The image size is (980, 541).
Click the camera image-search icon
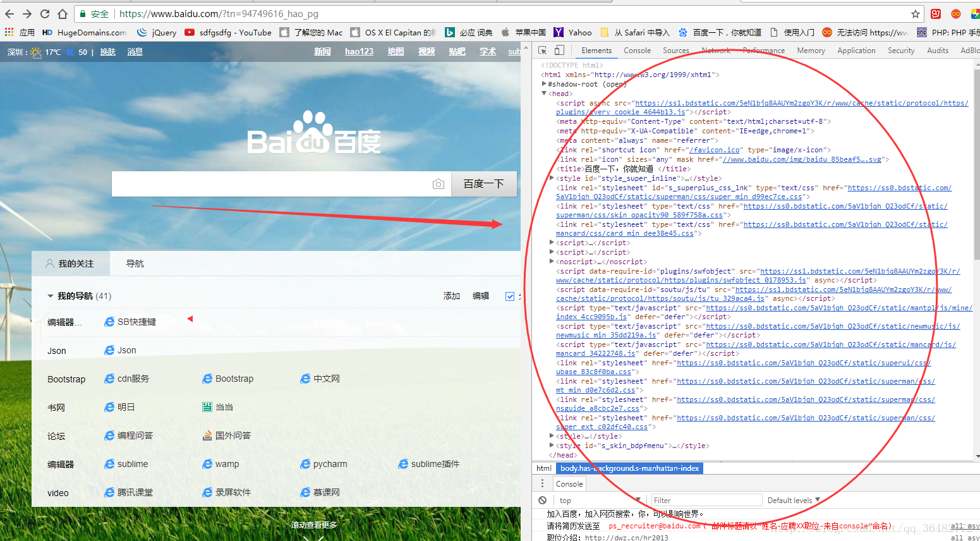[438, 184]
